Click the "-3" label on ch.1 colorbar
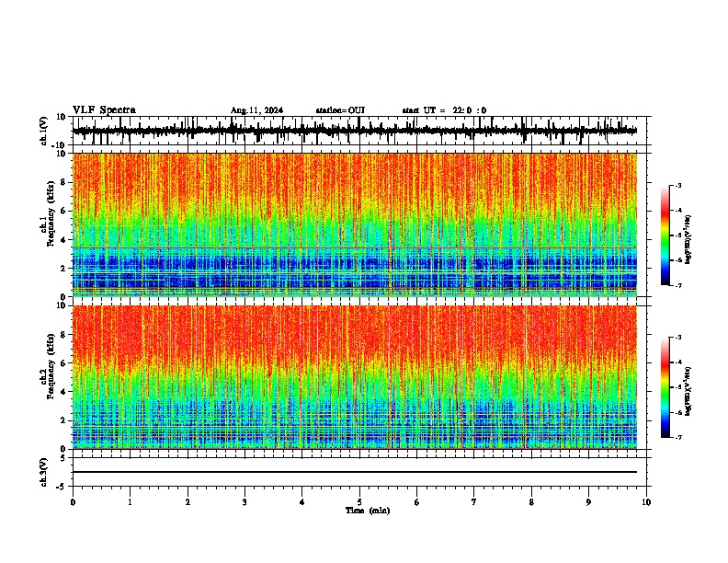 [678, 185]
